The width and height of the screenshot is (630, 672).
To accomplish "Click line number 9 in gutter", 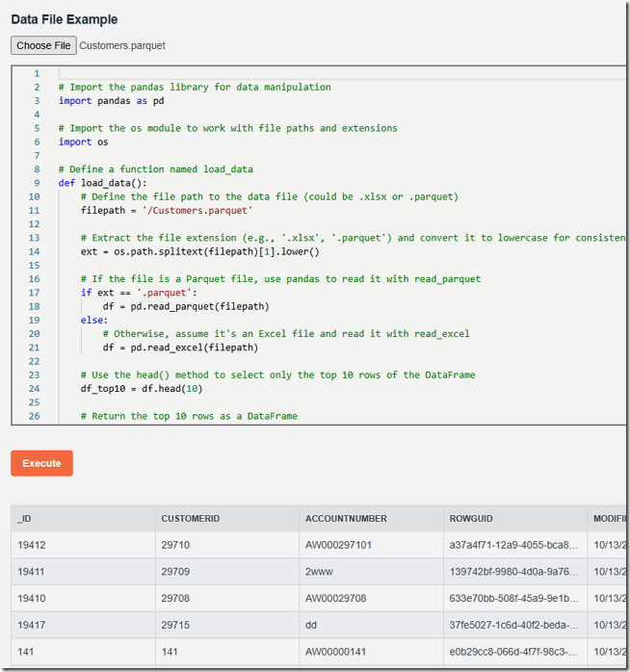I will click(37, 183).
